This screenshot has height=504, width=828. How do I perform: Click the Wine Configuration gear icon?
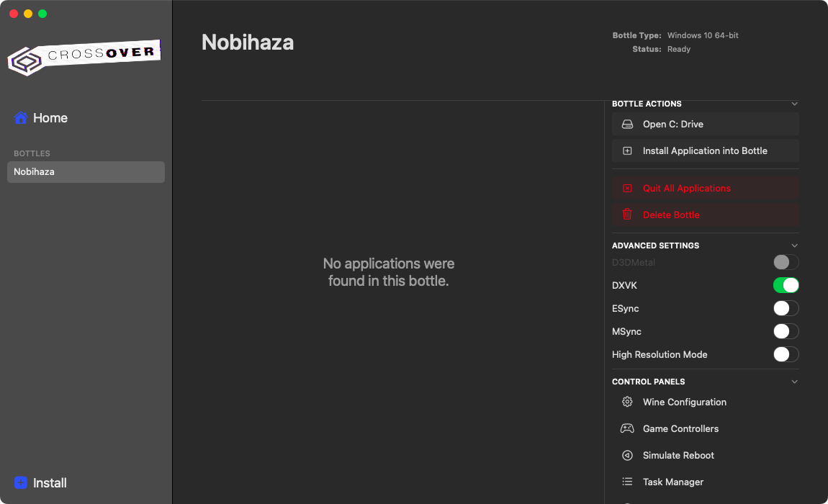[x=627, y=402]
